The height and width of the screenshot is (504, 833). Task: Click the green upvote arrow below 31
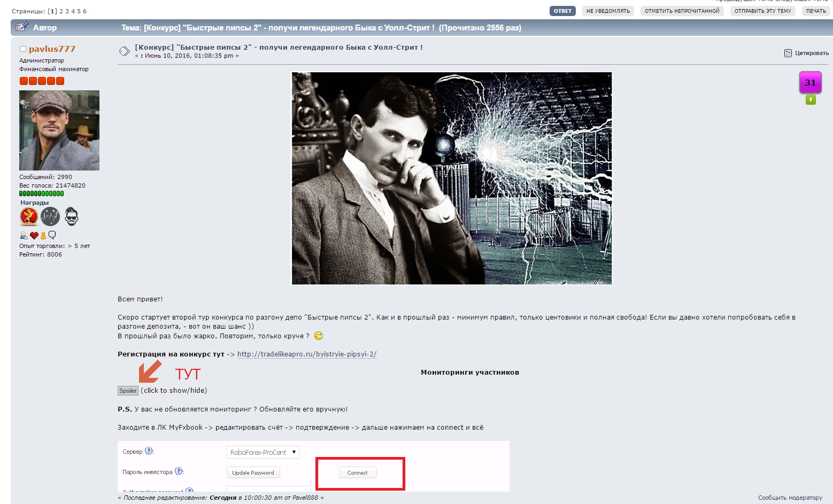coord(811,99)
